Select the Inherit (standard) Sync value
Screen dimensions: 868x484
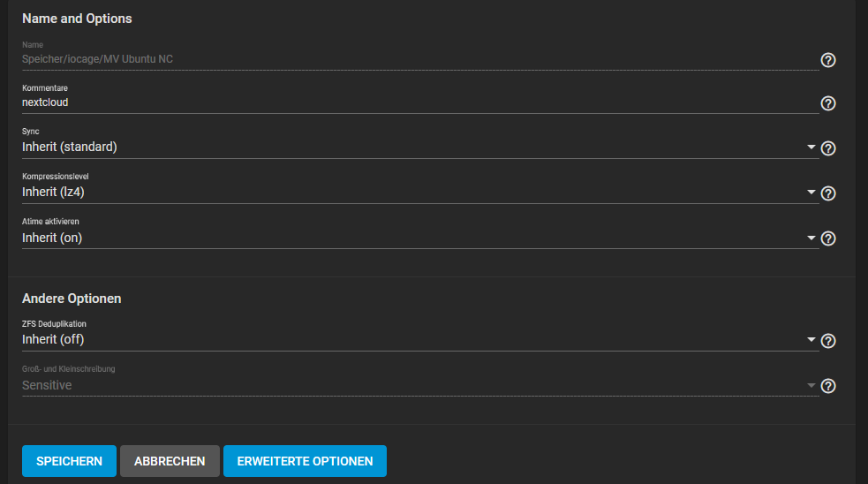tap(69, 147)
